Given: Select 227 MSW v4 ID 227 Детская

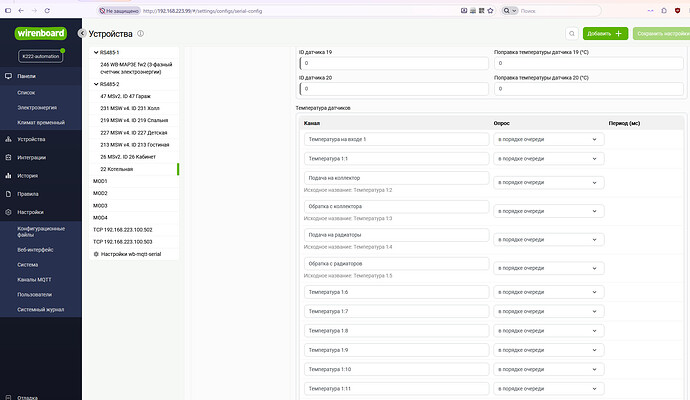Looking at the screenshot, I should click(x=134, y=132).
